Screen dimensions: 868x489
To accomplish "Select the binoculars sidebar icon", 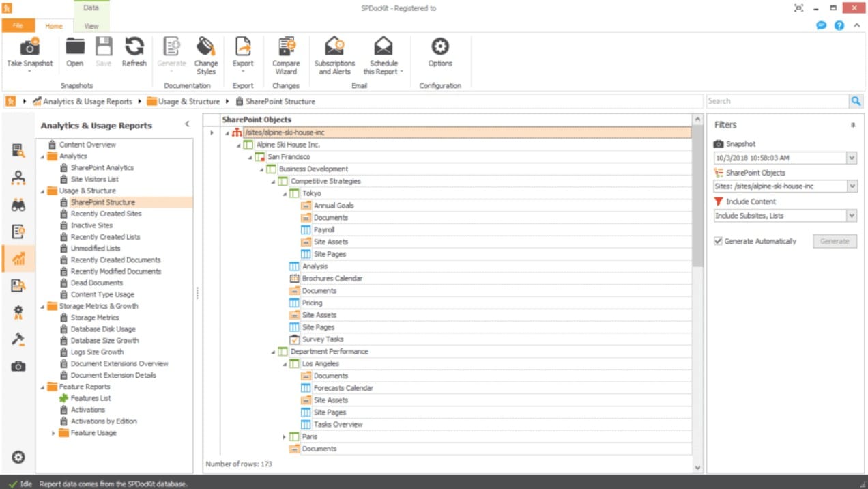I will (18, 206).
